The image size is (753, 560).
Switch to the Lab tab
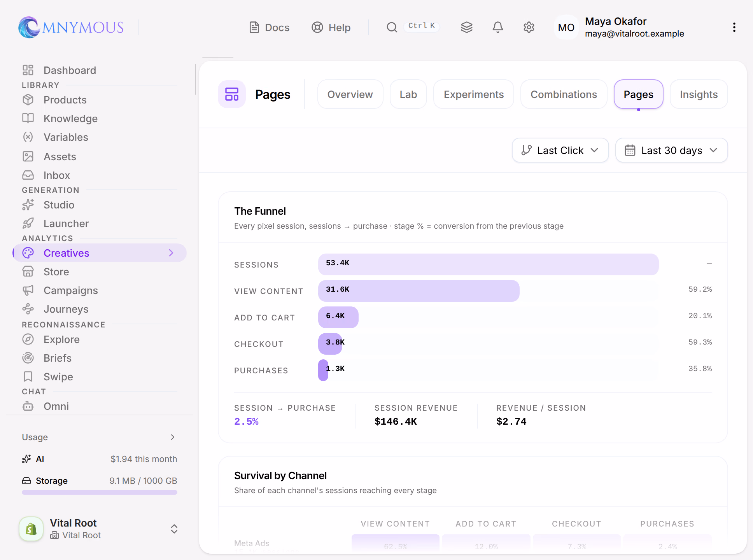pos(408,94)
